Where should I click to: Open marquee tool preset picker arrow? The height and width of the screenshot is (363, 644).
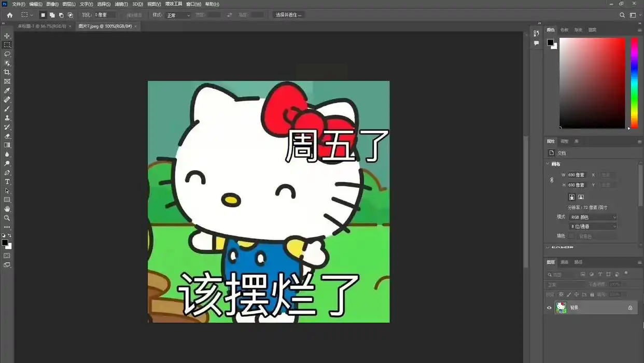32,15
